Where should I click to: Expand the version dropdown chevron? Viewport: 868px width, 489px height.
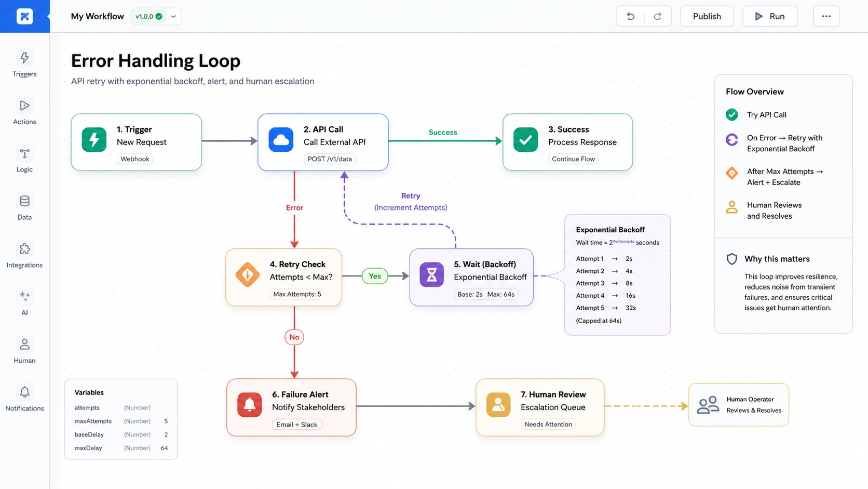(x=173, y=16)
